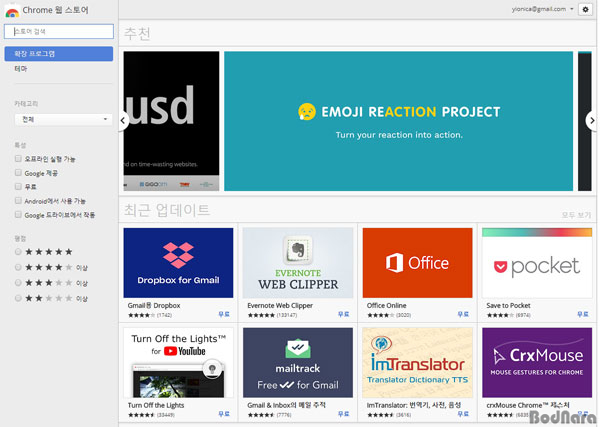Open the Save to Pocket thumbnail
This screenshot has height=427, width=600.
(x=537, y=263)
